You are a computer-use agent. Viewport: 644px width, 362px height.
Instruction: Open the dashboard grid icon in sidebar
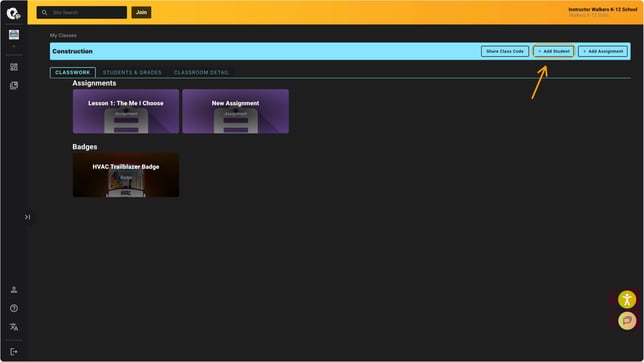[14, 67]
